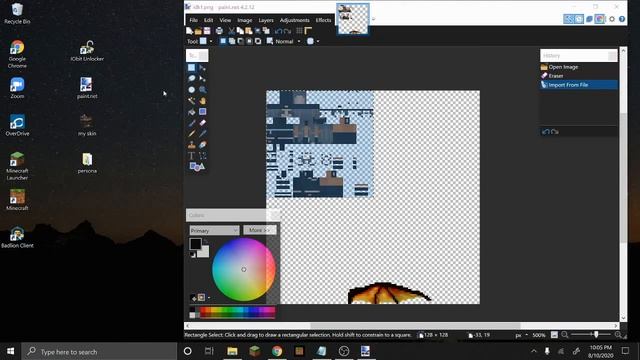Select the Gradient tool

point(202,111)
